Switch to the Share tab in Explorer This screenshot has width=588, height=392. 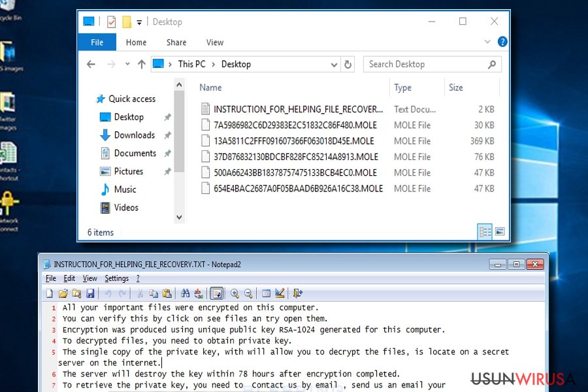coord(176,42)
